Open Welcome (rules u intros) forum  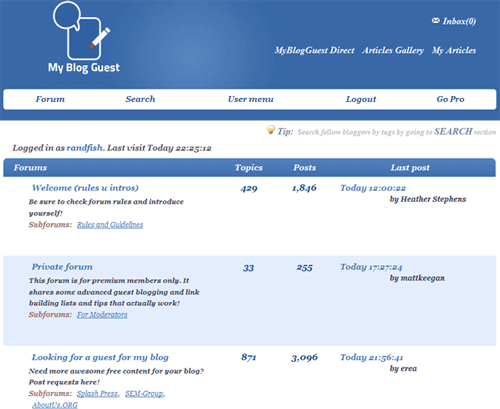coord(85,188)
